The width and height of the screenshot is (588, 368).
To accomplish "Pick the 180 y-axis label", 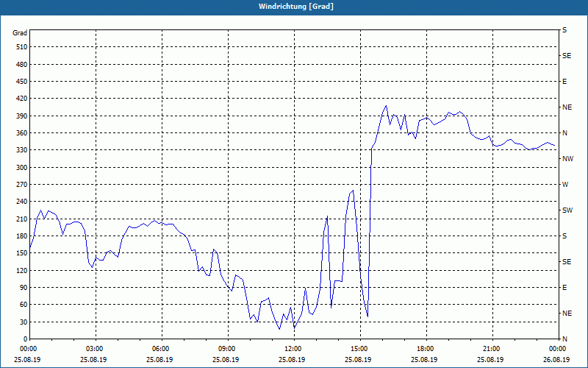I will point(22,236).
